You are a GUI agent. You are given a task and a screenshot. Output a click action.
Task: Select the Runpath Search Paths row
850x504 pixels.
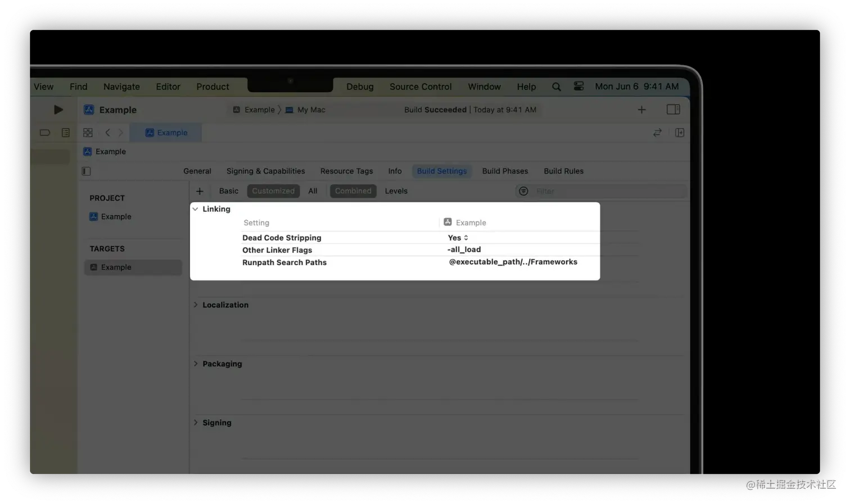pyautogui.click(x=420, y=262)
